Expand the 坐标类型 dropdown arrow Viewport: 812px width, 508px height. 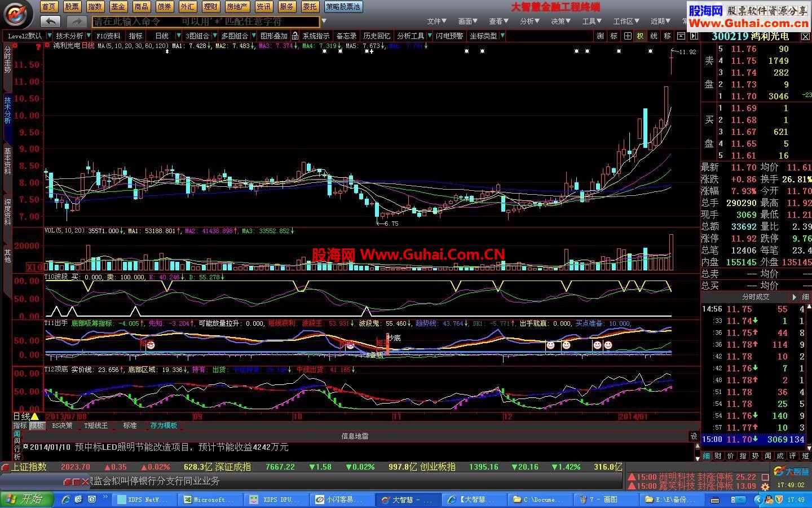502,36
